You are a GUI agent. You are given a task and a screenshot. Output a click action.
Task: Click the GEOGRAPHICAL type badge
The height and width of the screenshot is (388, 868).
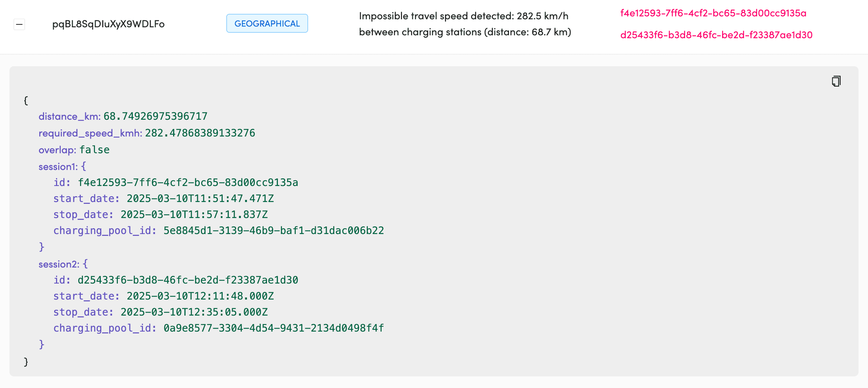click(x=267, y=24)
